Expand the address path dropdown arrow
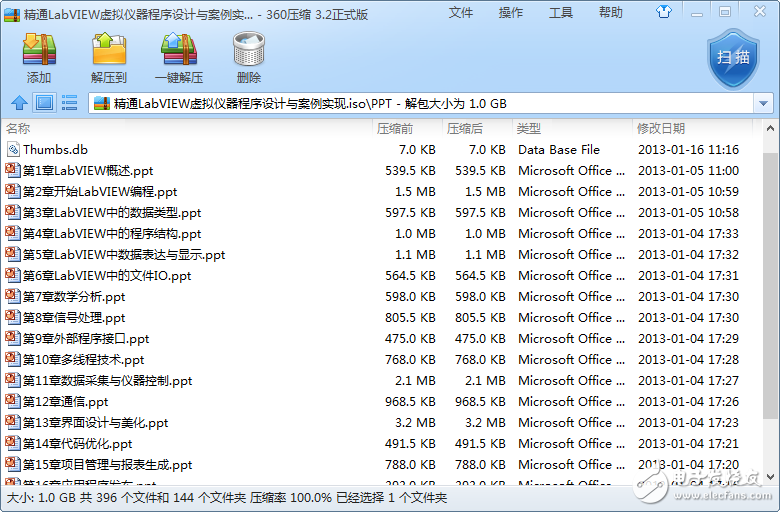The height and width of the screenshot is (512, 780). point(763,103)
